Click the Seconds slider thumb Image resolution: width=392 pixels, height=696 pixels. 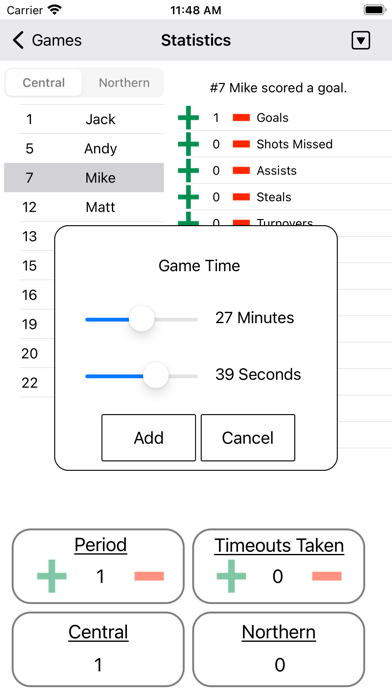pyautogui.click(x=156, y=375)
